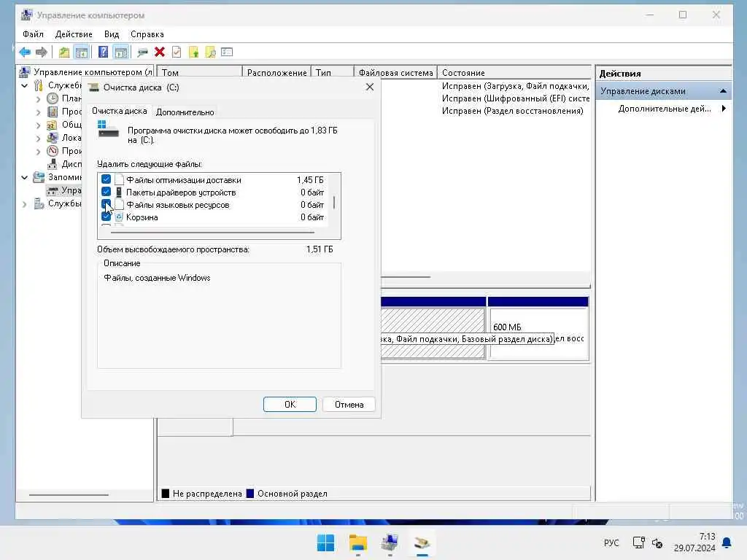Select the Управление компьютером root node
This screenshot has height=560, width=747.
coord(93,72)
